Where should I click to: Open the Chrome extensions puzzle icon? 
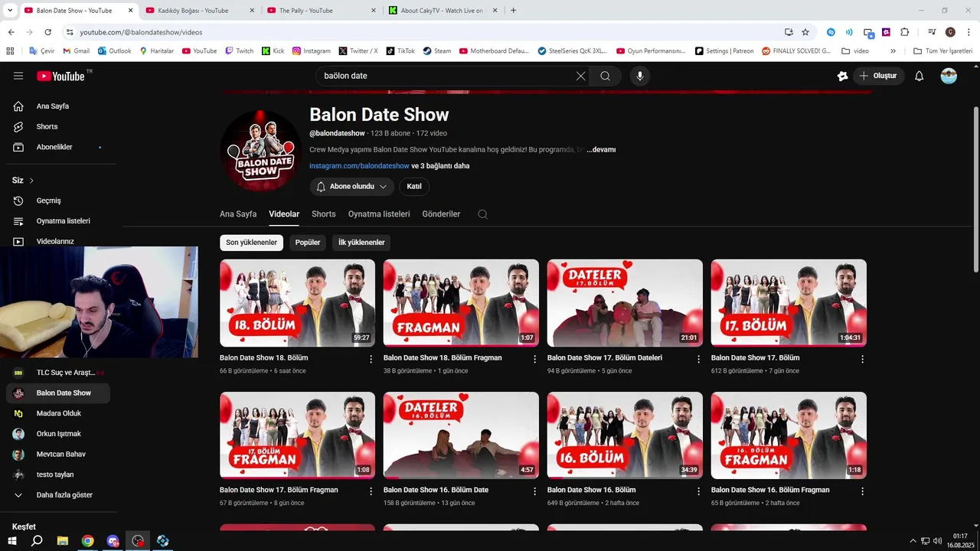(904, 32)
